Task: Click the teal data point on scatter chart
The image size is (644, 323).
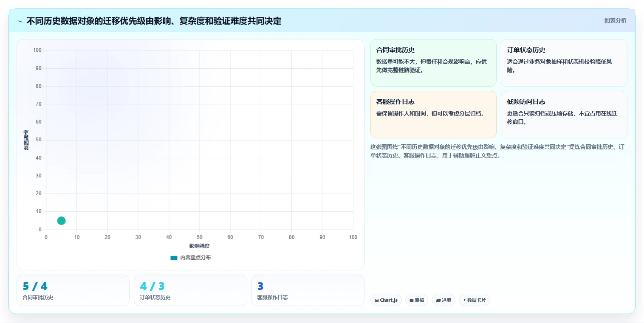Action: coord(61,221)
